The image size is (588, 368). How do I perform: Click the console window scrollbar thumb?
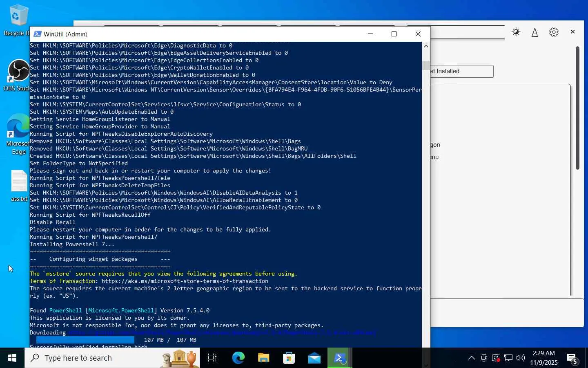426,65
